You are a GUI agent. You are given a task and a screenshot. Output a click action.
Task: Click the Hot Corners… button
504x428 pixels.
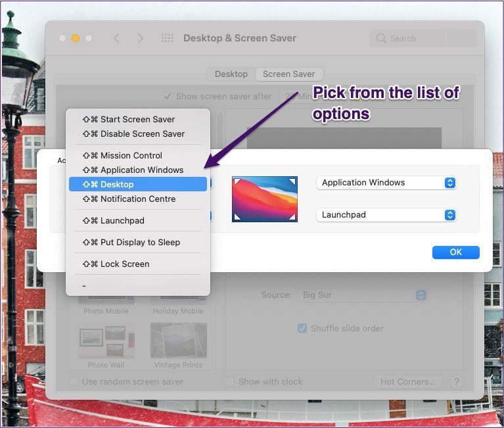coord(407,382)
